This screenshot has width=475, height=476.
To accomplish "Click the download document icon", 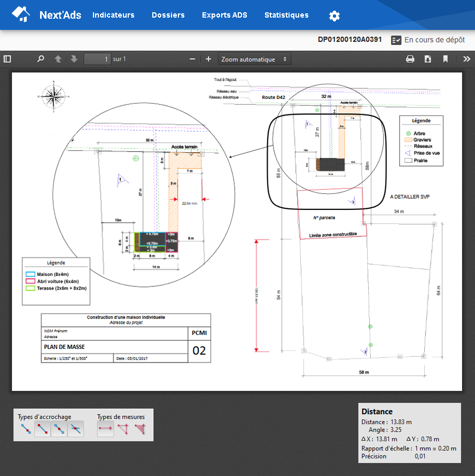I will pos(427,59).
